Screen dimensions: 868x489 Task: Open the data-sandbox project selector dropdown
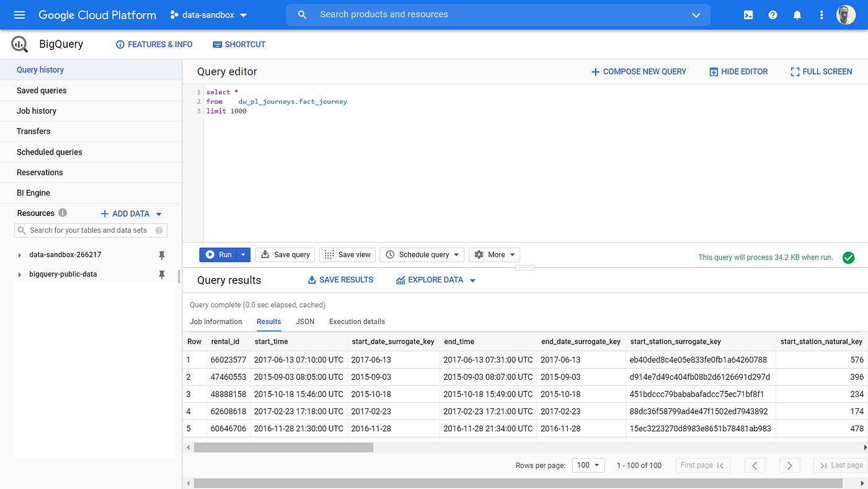coord(208,15)
